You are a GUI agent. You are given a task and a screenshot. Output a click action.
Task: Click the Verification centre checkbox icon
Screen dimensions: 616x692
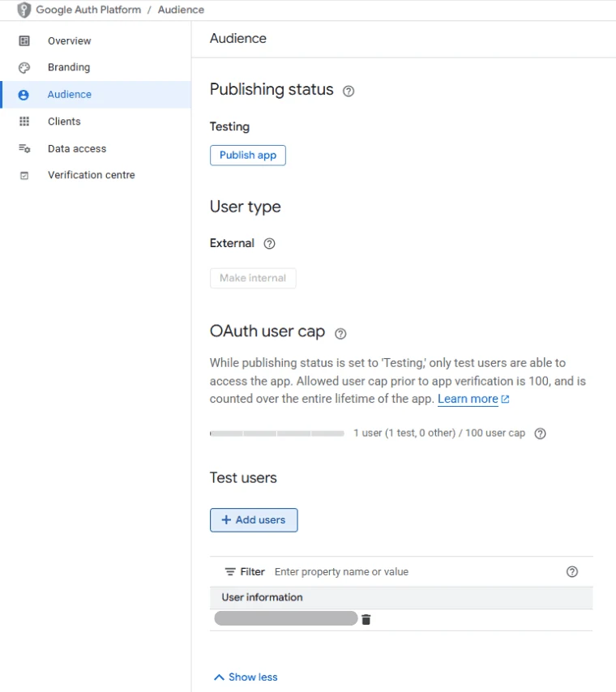24,176
